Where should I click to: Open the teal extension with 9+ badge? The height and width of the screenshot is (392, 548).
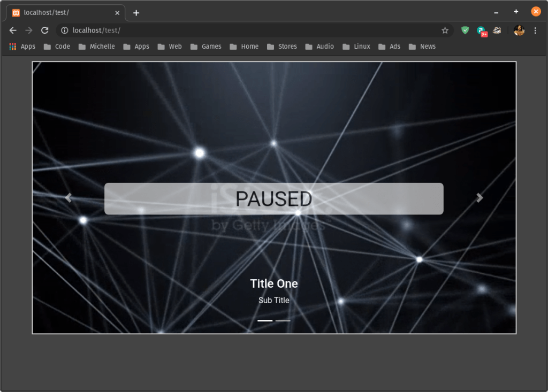481,30
